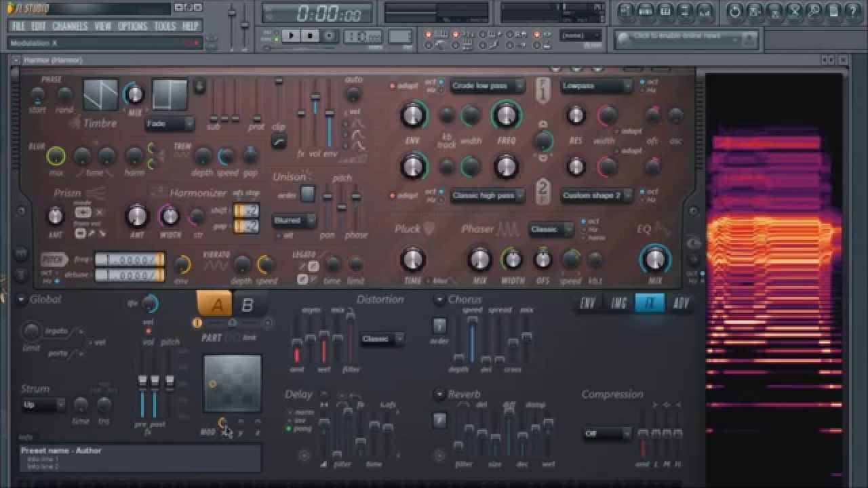
Task: Adjust the Pluck TIME knob
Action: coord(412,259)
